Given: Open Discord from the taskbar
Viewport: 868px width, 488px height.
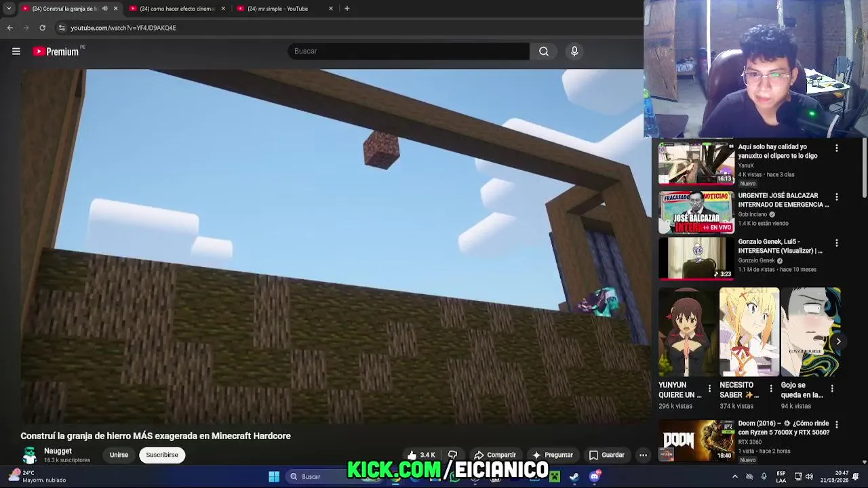Looking at the screenshot, I should pos(595,476).
